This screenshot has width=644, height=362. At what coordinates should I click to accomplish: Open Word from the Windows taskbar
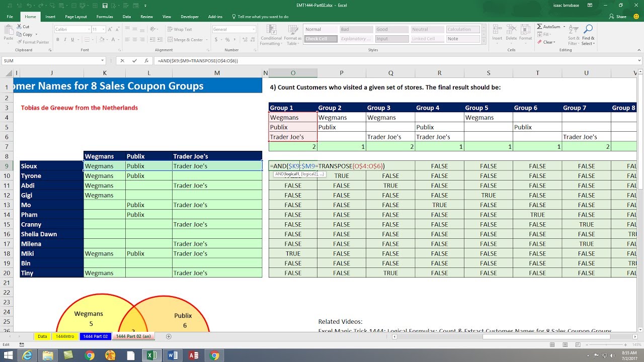[172, 355]
